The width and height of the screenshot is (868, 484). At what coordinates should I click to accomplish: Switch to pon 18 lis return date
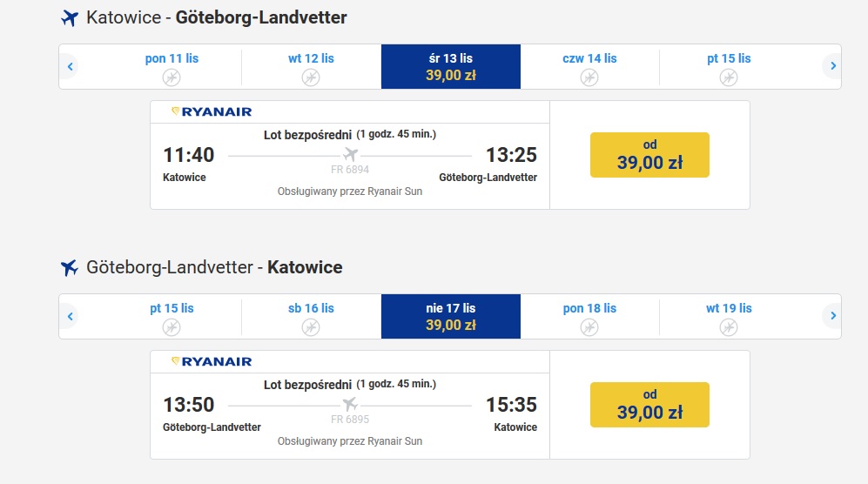click(x=589, y=316)
